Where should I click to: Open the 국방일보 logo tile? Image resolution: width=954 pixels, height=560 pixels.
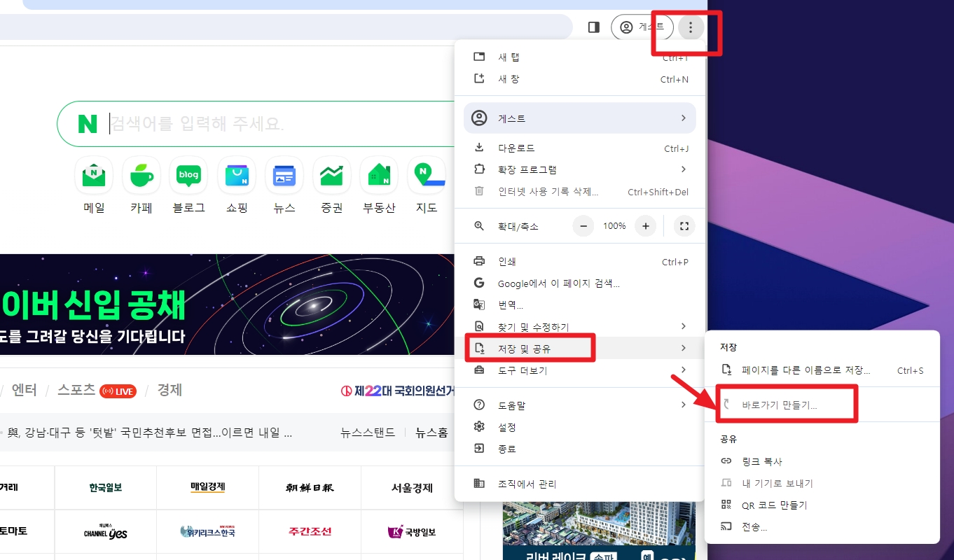click(x=412, y=531)
